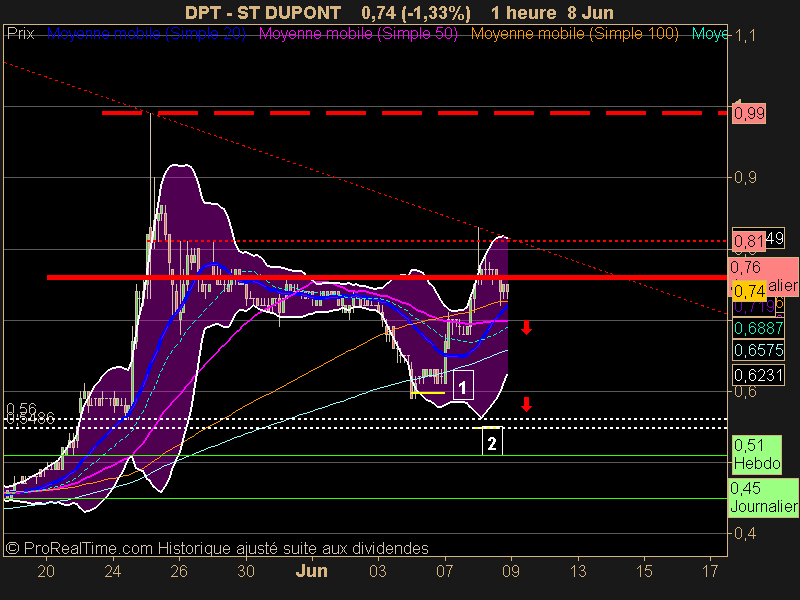800x600 pixels.
Task: Click the pink 0,81 price tag
Action: pos(749,240)
